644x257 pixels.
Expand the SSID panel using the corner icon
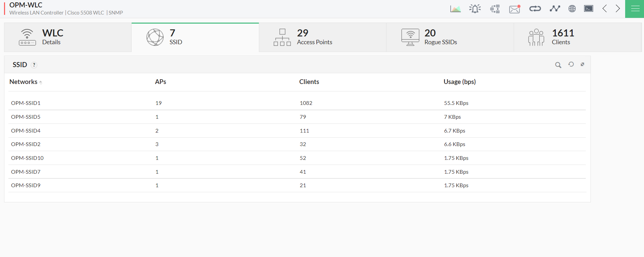pyautogui.click(x=582, y=64)
